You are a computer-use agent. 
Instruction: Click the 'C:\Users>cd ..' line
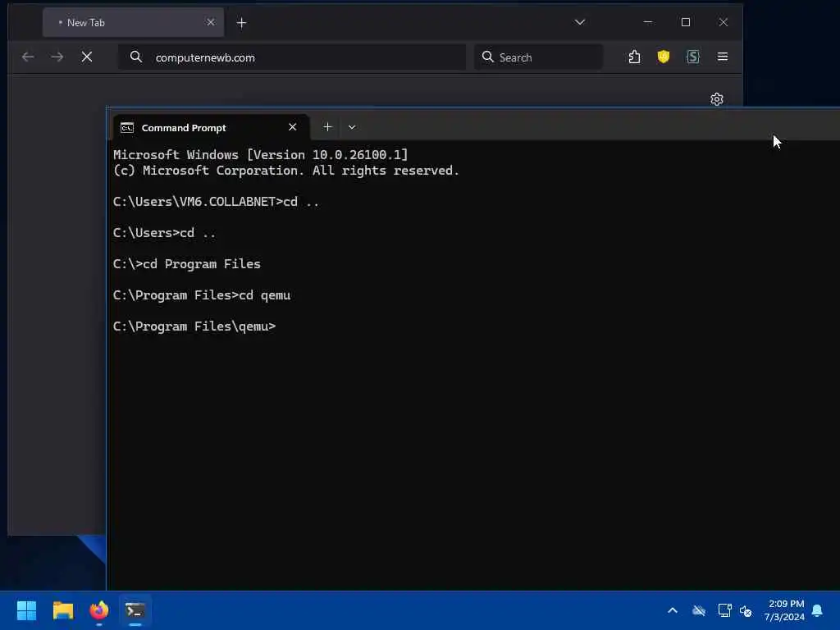tap(164, 233)
